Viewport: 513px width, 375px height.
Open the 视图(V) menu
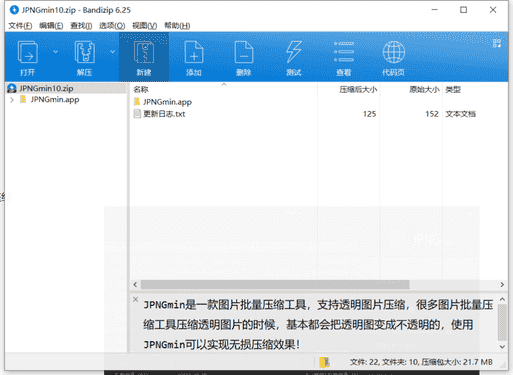point(144,26)
